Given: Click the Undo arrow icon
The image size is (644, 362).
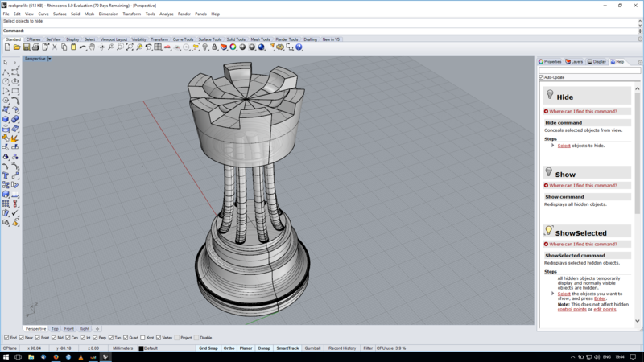Looking at the screenshot, I should [83, 47].
